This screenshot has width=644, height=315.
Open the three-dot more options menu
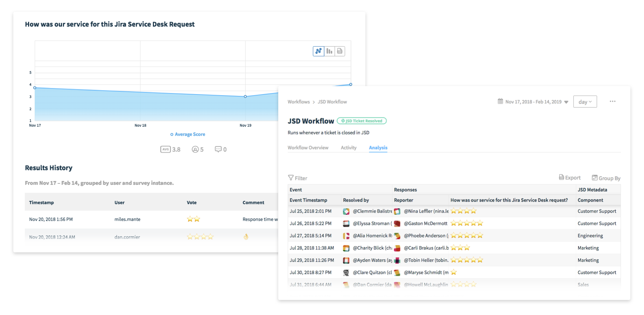pyautogui.click(x=612, y=101)
